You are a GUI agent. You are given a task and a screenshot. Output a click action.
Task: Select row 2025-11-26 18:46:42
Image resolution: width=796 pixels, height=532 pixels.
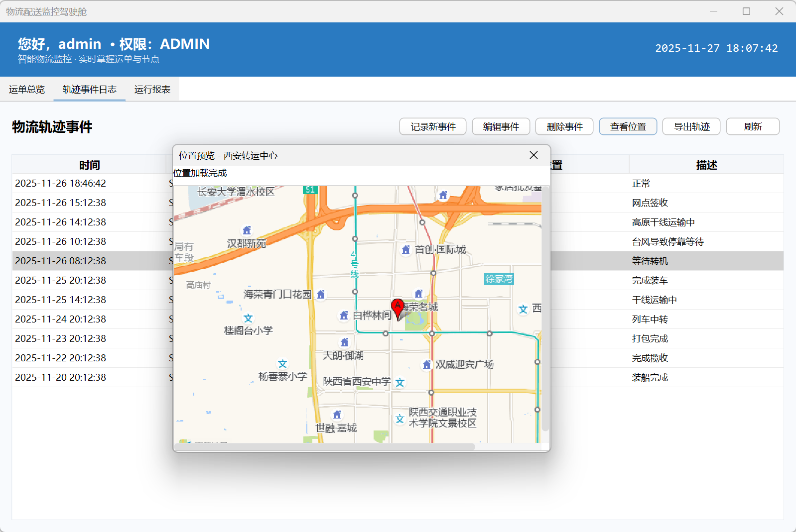[398, 183]
